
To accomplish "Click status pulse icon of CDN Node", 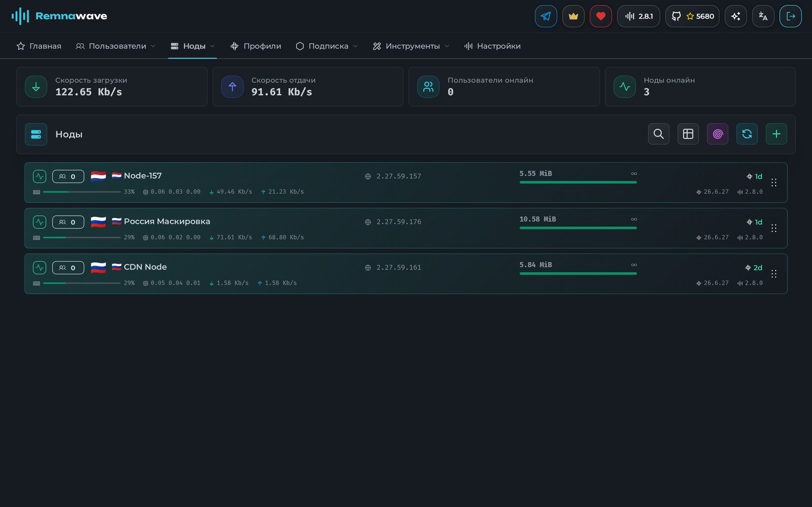I will pos(40,267).
